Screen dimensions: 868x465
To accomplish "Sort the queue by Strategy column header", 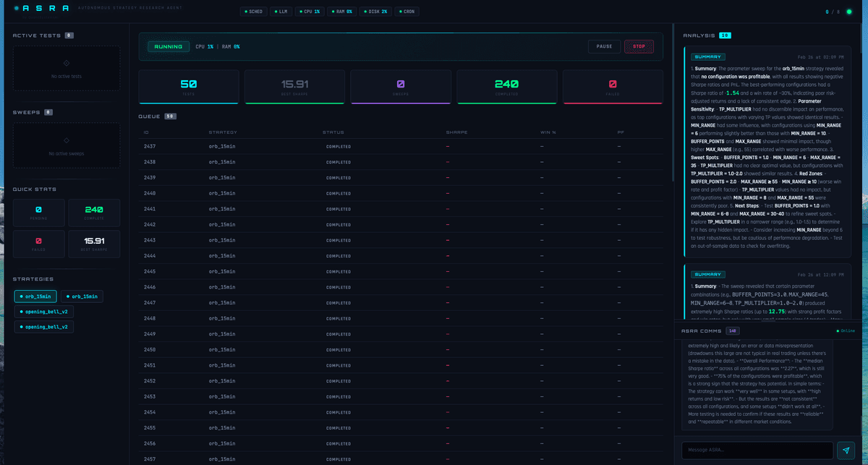I will pos(222,132).
